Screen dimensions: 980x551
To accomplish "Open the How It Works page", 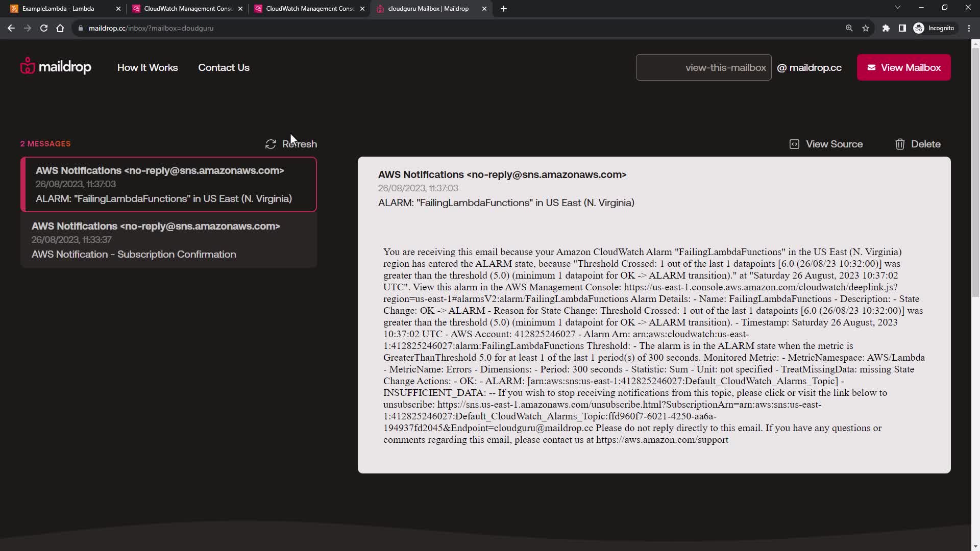I will point(148,67).
